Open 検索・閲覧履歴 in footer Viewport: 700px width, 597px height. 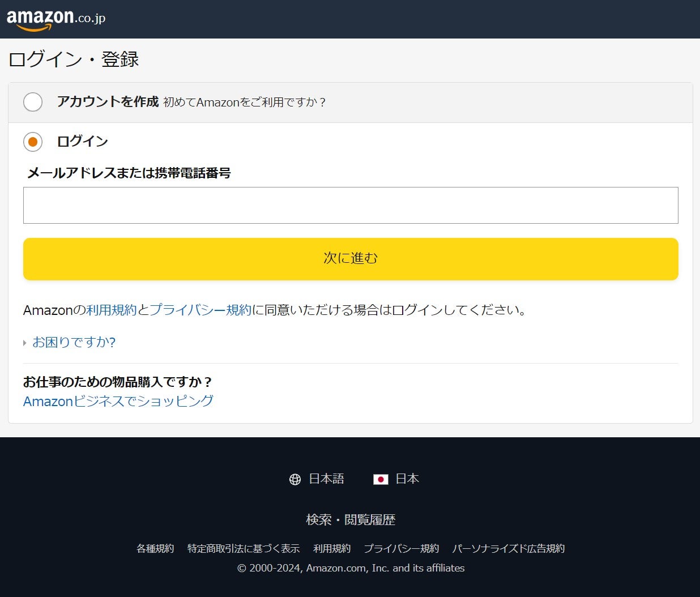351,519
